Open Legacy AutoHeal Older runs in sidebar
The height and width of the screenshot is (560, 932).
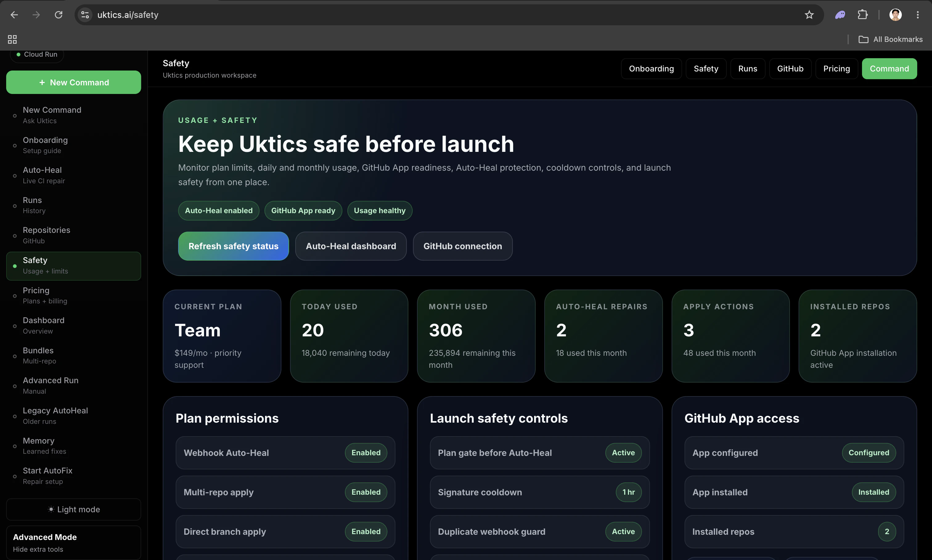pos(74,416)
